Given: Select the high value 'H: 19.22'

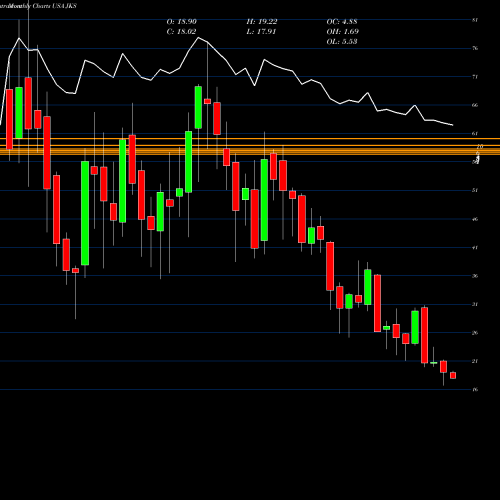Looking at the screenshot, I should tap(262, 22).
